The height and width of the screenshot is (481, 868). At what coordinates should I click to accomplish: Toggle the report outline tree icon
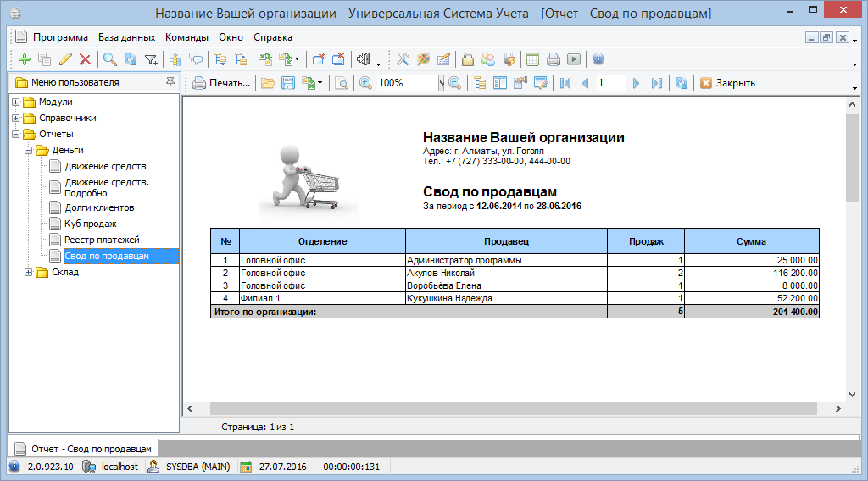pyautogui.click(x=481, y=83)
